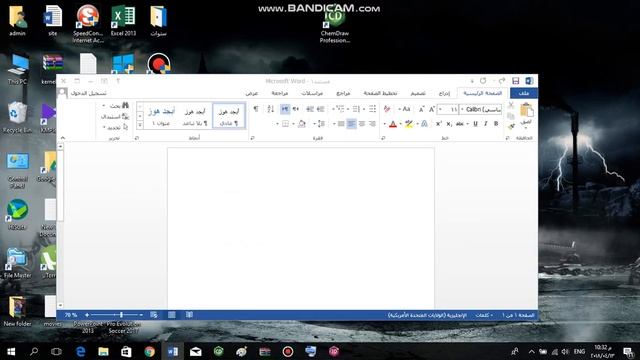Apply the red font color A
Image resolution: width=640 pixels, height=360 pixels.
pos(393,124)
